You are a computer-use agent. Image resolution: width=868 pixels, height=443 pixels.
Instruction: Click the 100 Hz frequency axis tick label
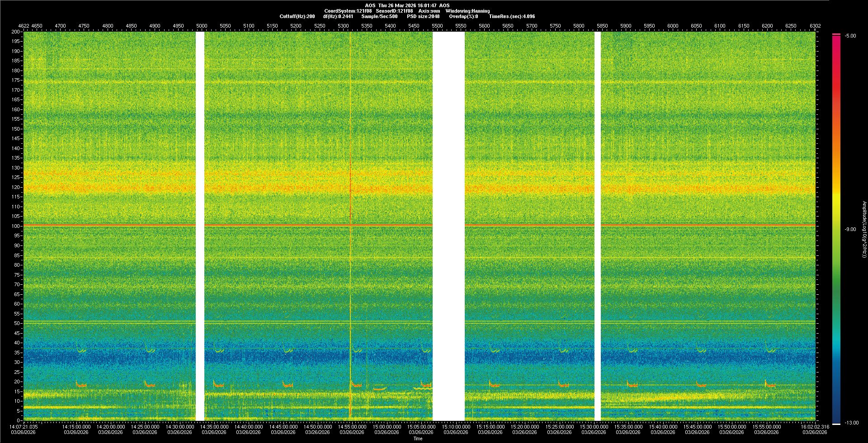(x=16, y=226)
